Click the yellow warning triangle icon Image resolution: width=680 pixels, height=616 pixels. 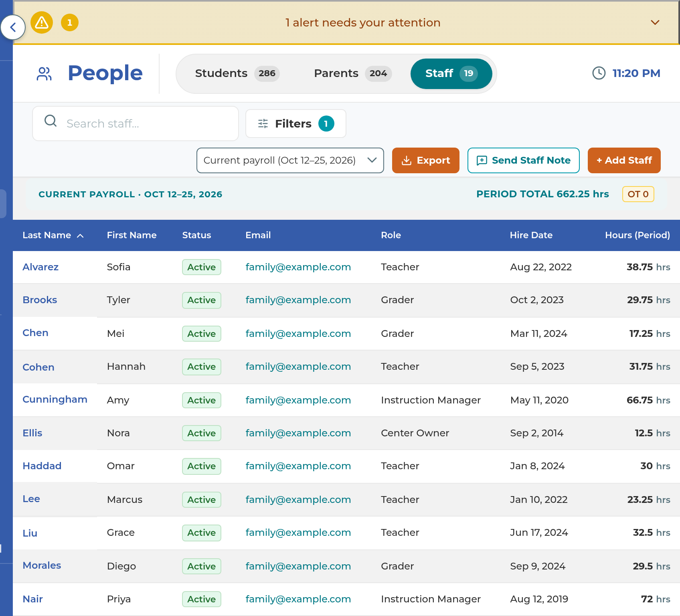(42, 22)
